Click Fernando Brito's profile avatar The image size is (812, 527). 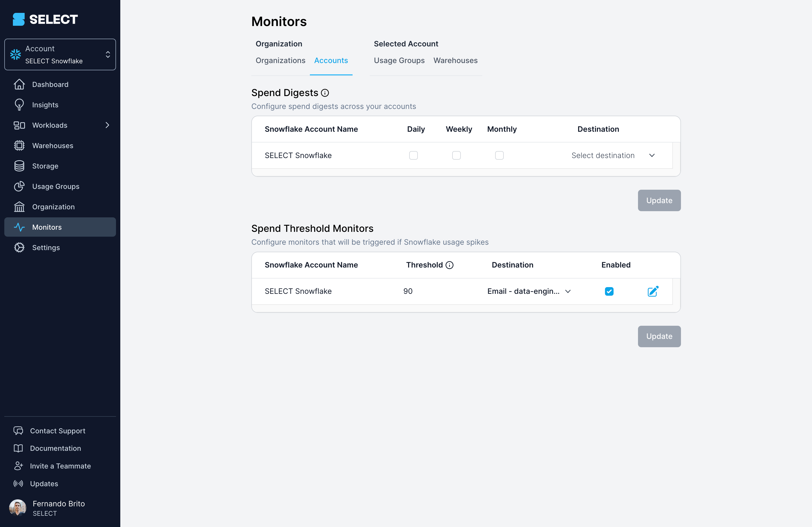click(x=17, y=508)
